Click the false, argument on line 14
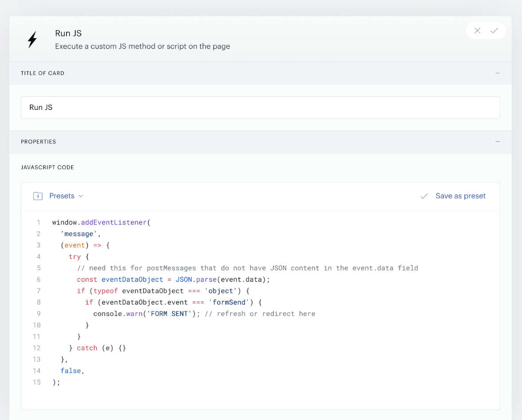 pos(72,371)
